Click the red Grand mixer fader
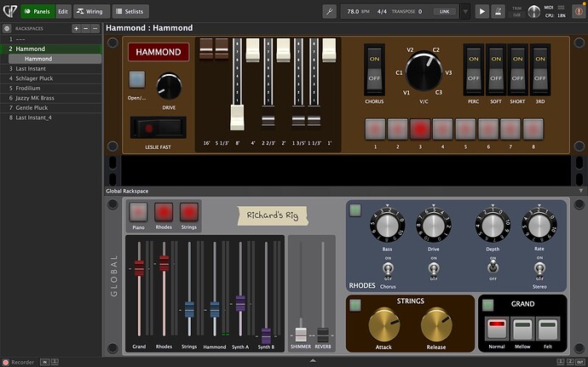 point(139,268)
